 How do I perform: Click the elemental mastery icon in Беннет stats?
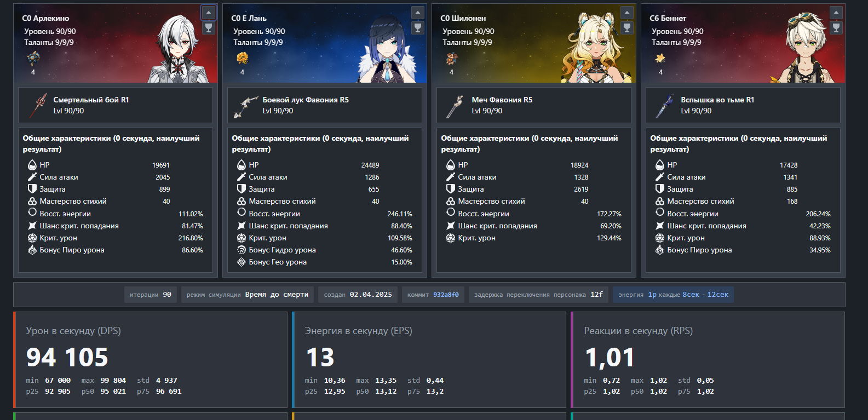click(x=660, y=201)
